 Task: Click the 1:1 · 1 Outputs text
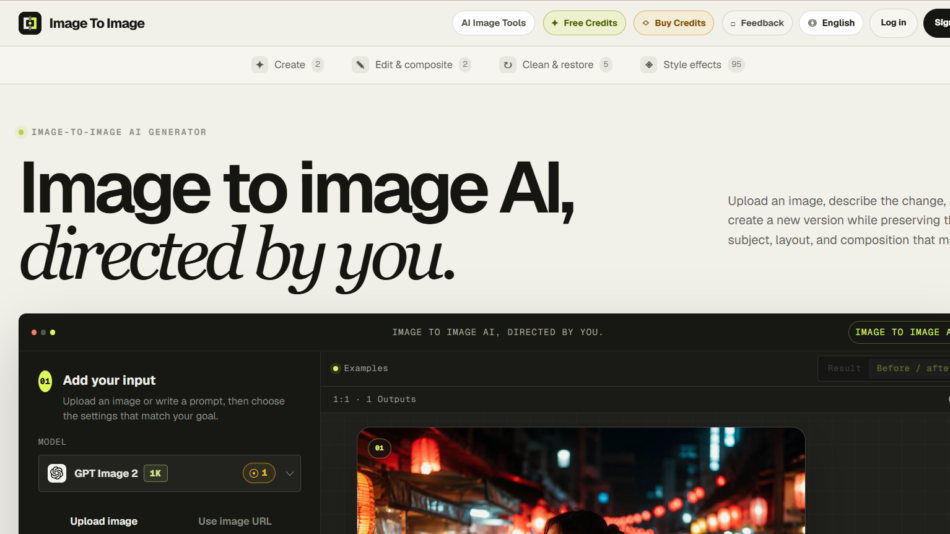pos(374,399)
